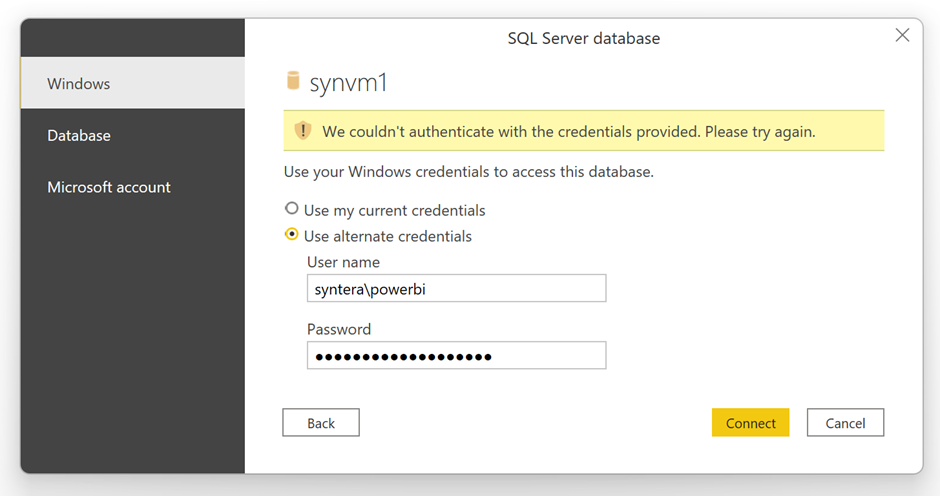Click the 'Use your Windows credentials' instruction text
The height and width of the screenshot is (496, 940).
click(469, 172)
